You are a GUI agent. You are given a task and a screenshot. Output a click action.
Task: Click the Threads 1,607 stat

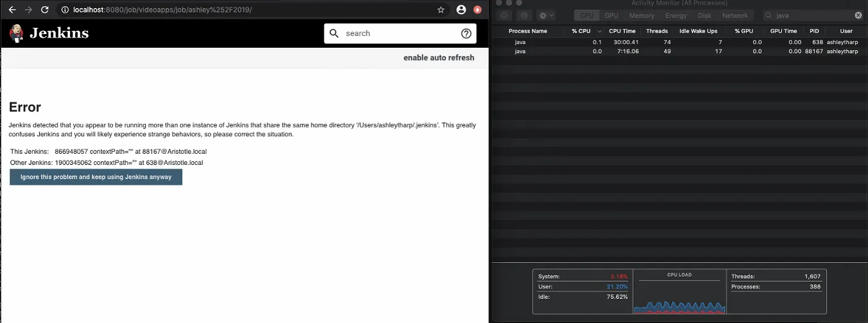(x=776, y=277)
